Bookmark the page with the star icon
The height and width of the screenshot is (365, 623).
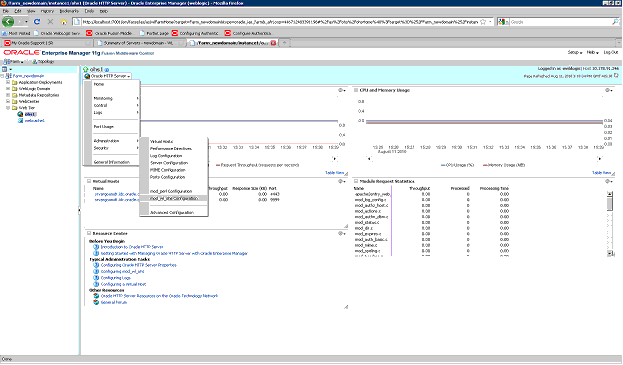pos(483,22)
